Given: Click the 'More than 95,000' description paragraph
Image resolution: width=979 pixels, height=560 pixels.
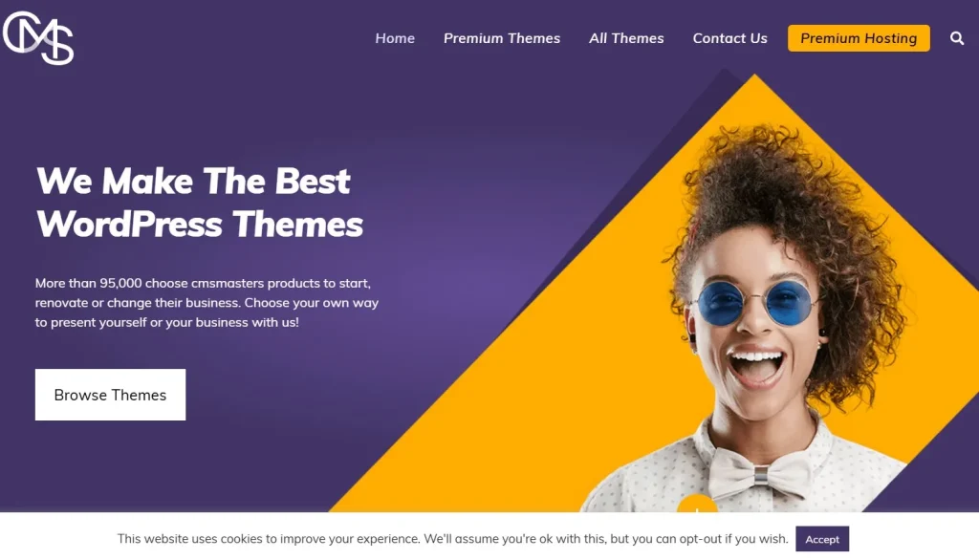Looking at the screenshot, I should click(207, 303).
